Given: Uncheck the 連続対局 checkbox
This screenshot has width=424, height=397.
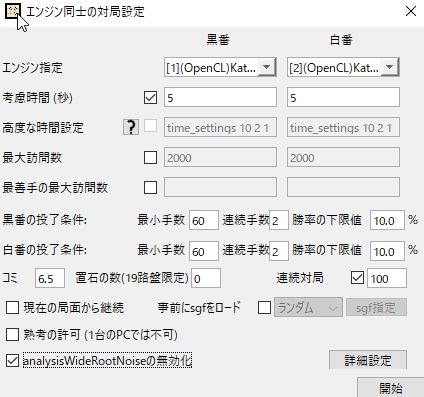Looking at the screenshot, I should point(357,278).
